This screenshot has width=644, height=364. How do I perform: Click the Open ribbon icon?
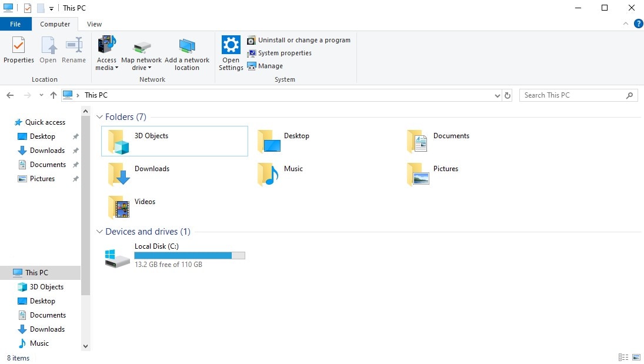coord(48,45)
